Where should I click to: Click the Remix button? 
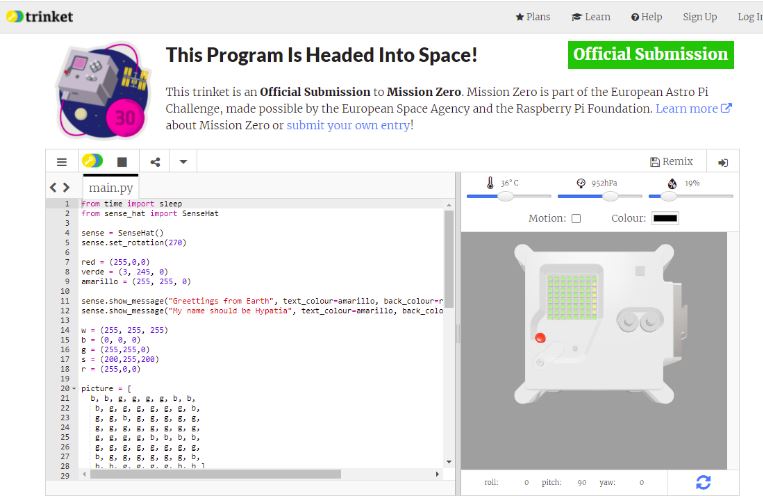(x=671, y=161)
